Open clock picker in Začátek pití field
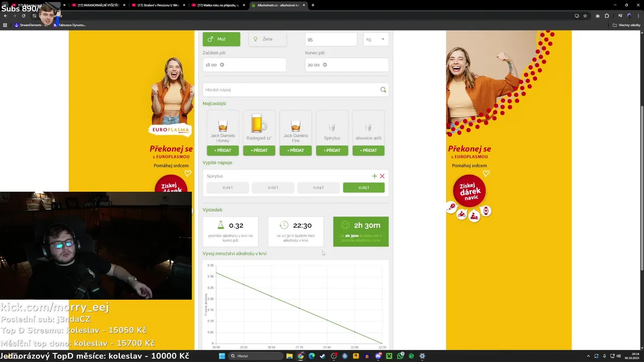Image resolution: width=644 pixels, height=362 pixels. tap(222, 65)
